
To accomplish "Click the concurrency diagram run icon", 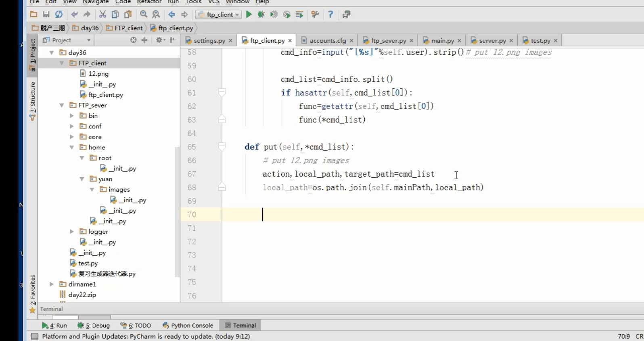I will pyautogui.click(x=299, y=15).
